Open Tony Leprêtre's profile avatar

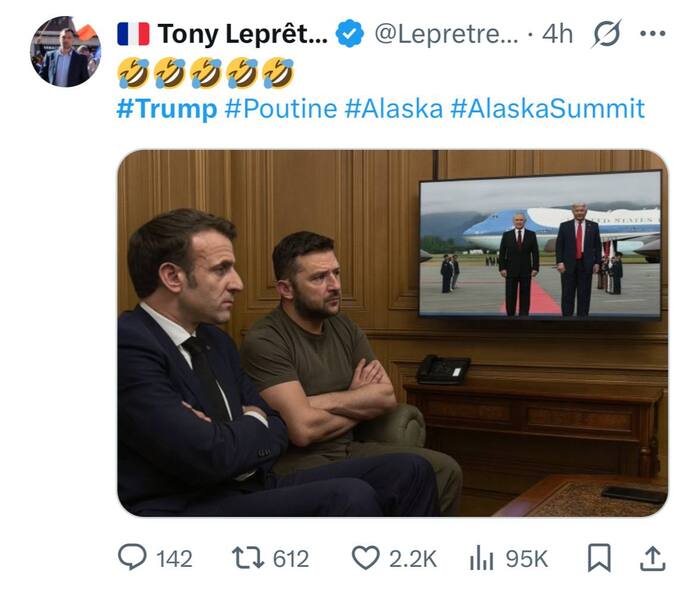(x=66, y=51)
